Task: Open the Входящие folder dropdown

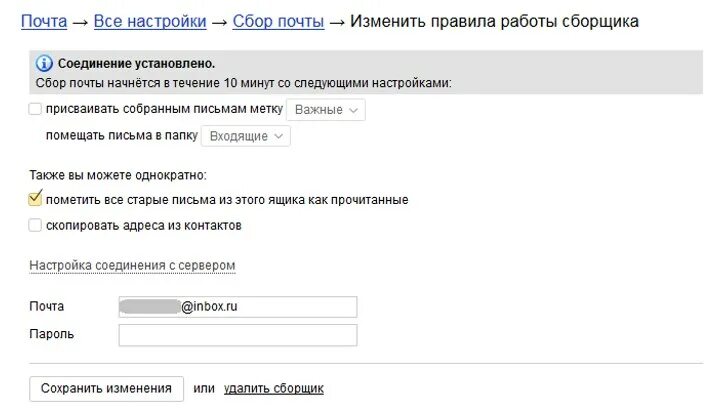Action: click(246, 136)
